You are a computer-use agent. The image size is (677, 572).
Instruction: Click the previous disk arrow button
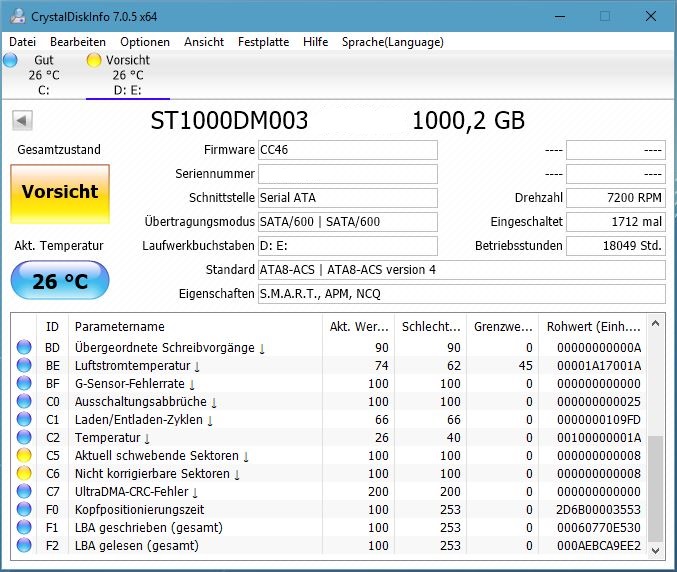point(22,120)
